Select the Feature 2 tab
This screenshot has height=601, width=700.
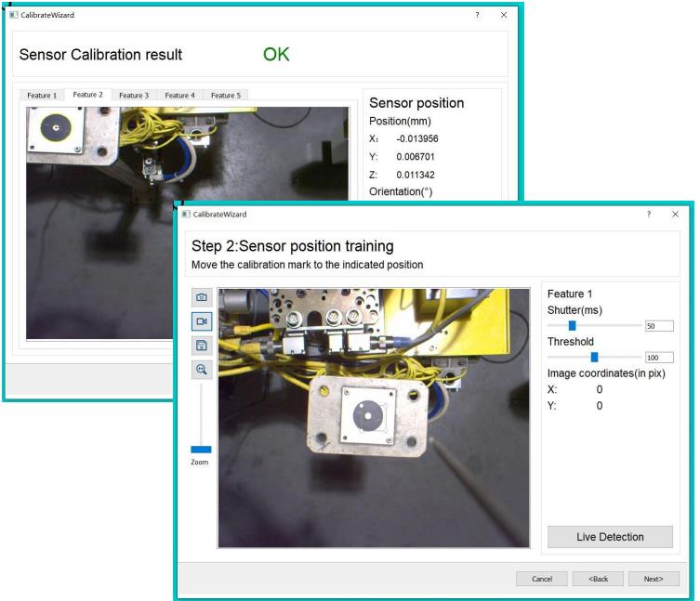click(x=87, y=95)
